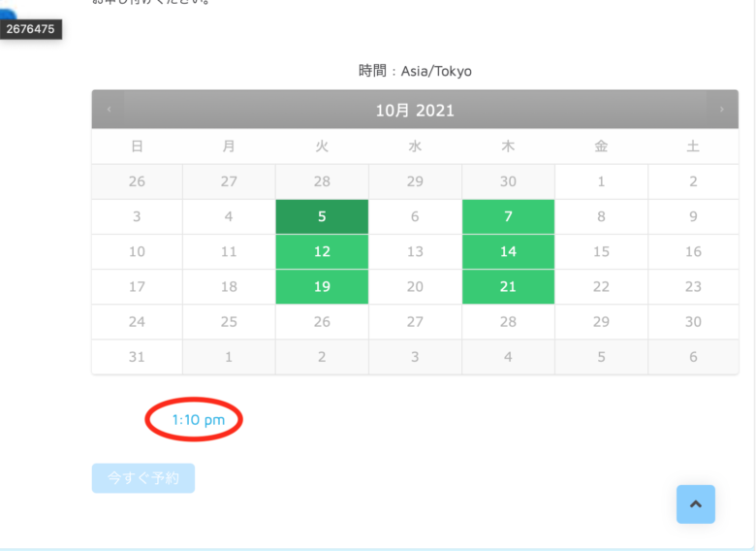Select the 1:10 pm time slot
756x551 pixels.
tap(198, 420)
